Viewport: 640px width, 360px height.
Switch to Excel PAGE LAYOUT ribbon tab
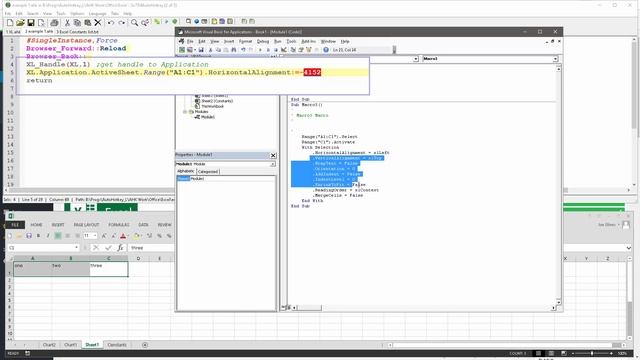[86, 225]
